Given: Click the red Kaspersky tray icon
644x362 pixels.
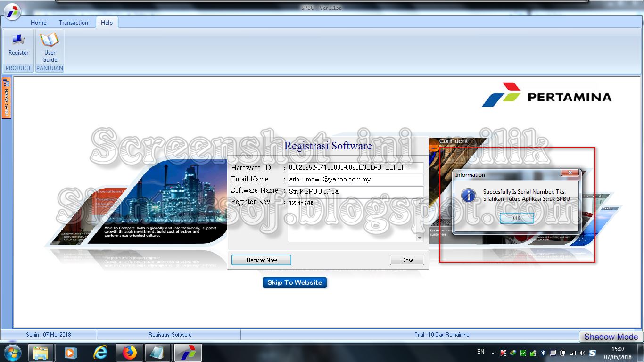Looking at the screenshot, I should pos(504,353).
